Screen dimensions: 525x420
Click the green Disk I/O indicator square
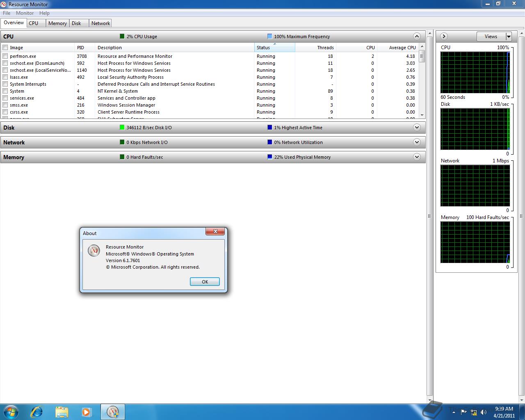[122, 127]
